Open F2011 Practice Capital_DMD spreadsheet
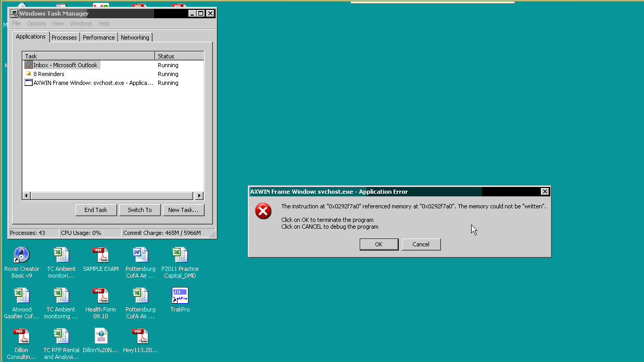 (180, 255)
